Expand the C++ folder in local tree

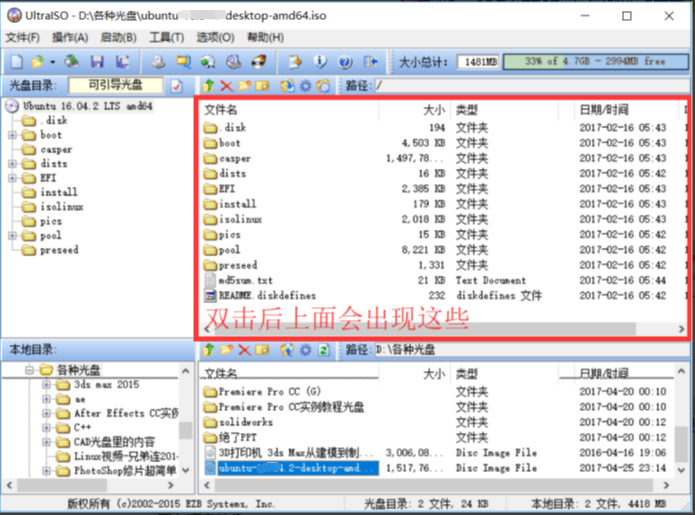click(46, 428)
